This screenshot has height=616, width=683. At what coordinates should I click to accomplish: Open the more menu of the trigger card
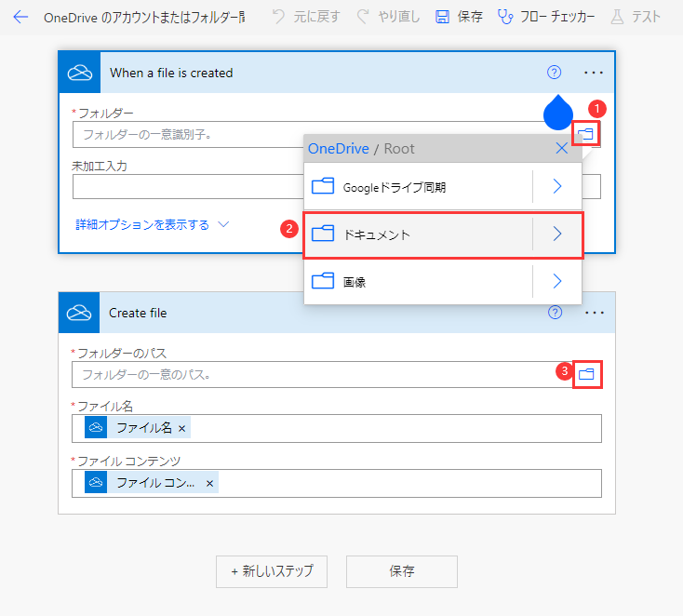pos(594,73)
